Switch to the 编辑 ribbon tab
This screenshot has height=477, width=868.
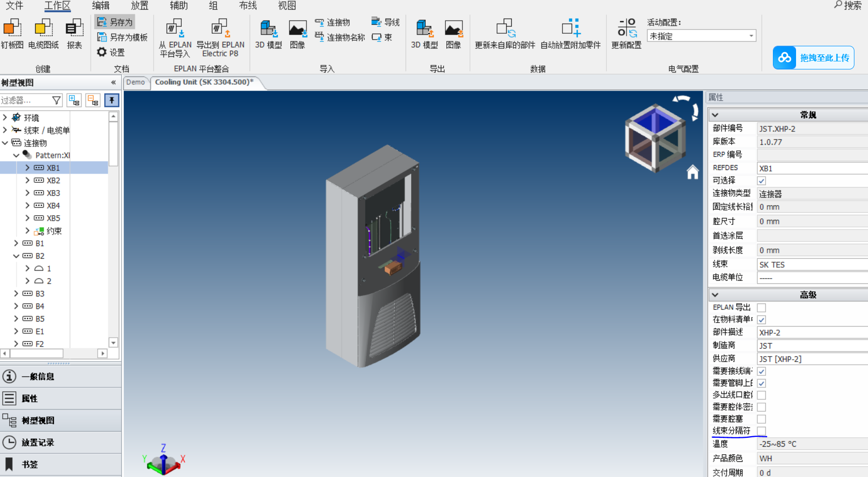(101, 6)
